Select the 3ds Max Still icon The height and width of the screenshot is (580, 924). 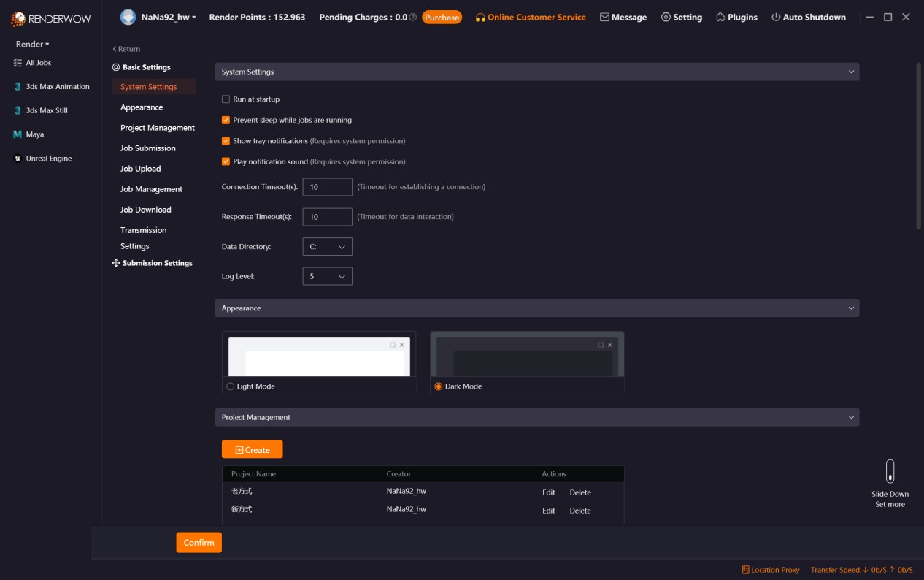[18, 110]
